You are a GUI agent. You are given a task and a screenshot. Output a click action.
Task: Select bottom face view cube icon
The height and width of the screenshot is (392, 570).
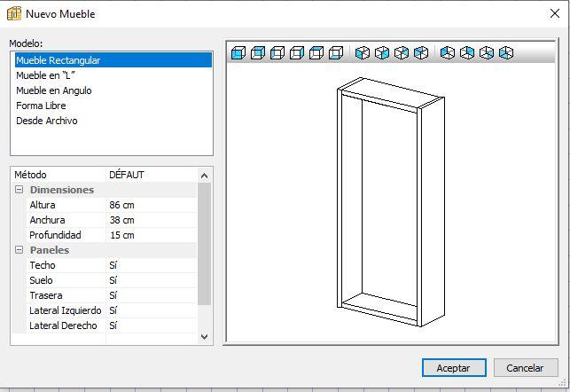pyautogui.click(x=336, y=53)
